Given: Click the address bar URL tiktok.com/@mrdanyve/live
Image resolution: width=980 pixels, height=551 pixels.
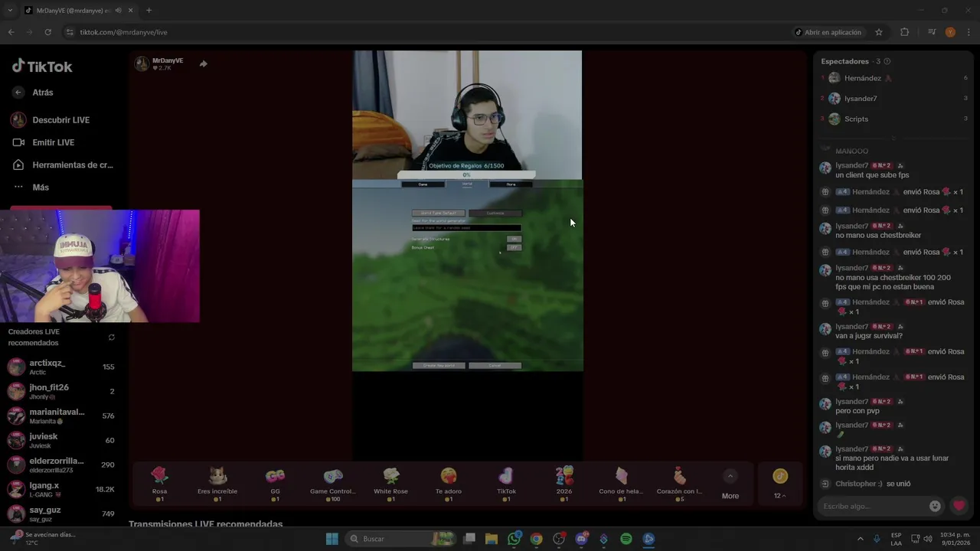Looking at the screenshot, I should [x=123, y=32].
